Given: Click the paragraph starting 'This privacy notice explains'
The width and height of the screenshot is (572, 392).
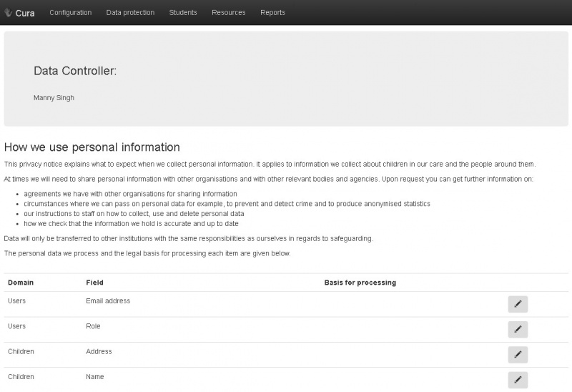Looking at the screenshot, I should click(x=270, y=165).
